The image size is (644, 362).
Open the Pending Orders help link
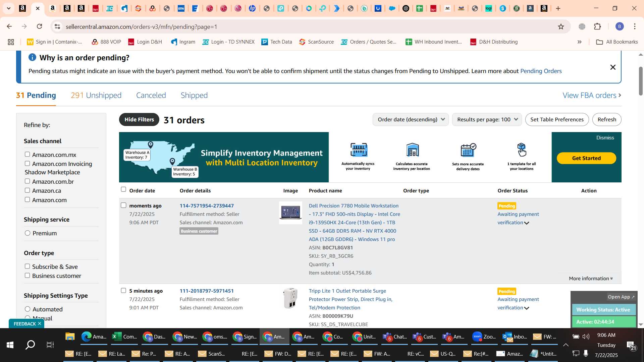541,71
